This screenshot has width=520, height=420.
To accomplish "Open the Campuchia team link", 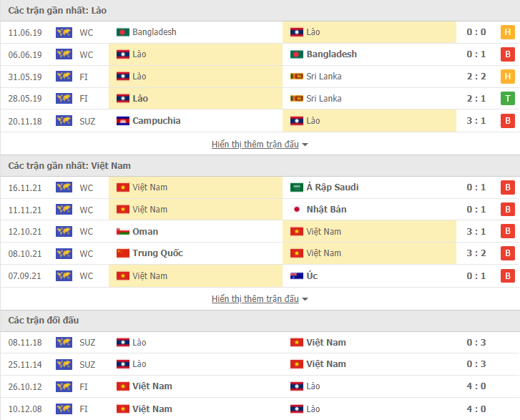I will (x=156, y=121).
